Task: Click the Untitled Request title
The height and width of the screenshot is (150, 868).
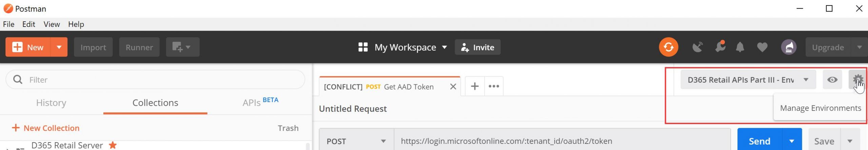Action: [x=353, y=109]
